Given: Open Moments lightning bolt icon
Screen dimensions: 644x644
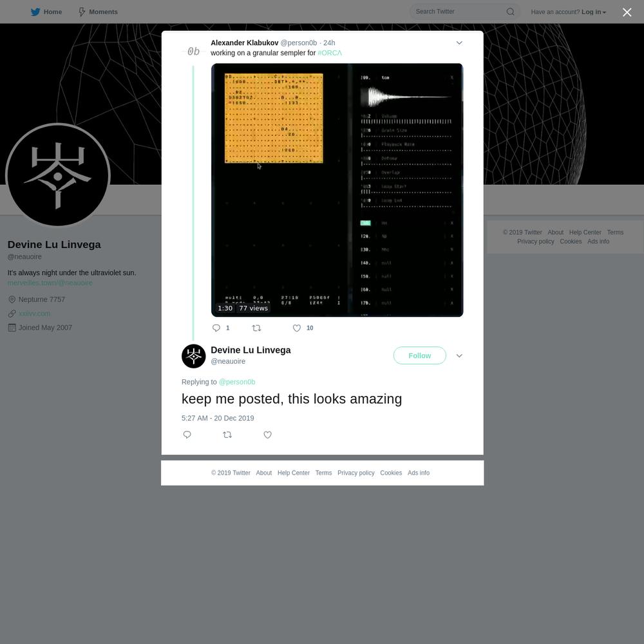Looking at the screenshot, I should coord(82,12).
